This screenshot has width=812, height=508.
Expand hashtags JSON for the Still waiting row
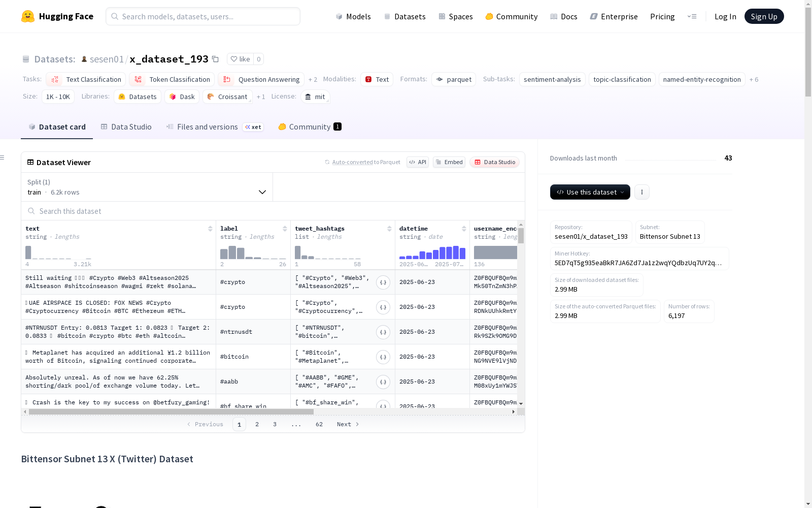[x=383, y=282]
